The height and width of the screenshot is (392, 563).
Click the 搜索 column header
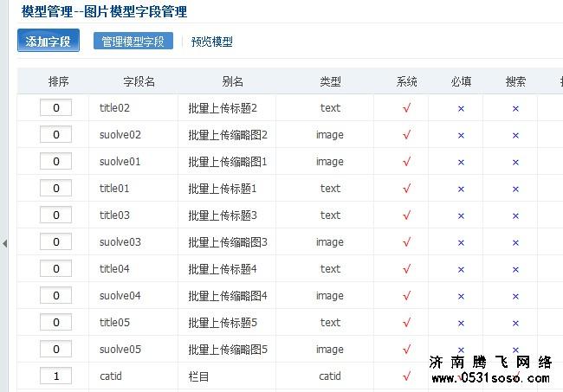[515, 81]
